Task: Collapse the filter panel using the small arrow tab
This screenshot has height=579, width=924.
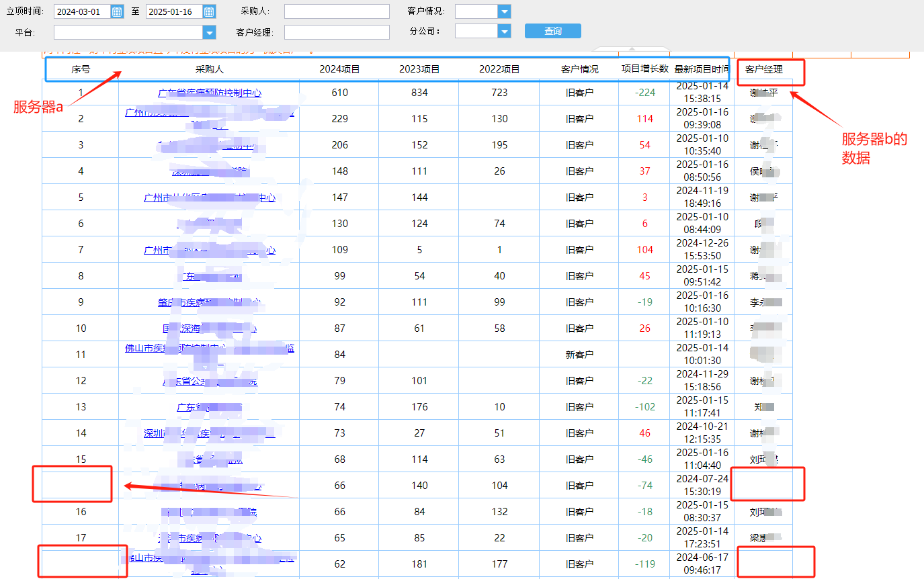Action: click(630, 48)
